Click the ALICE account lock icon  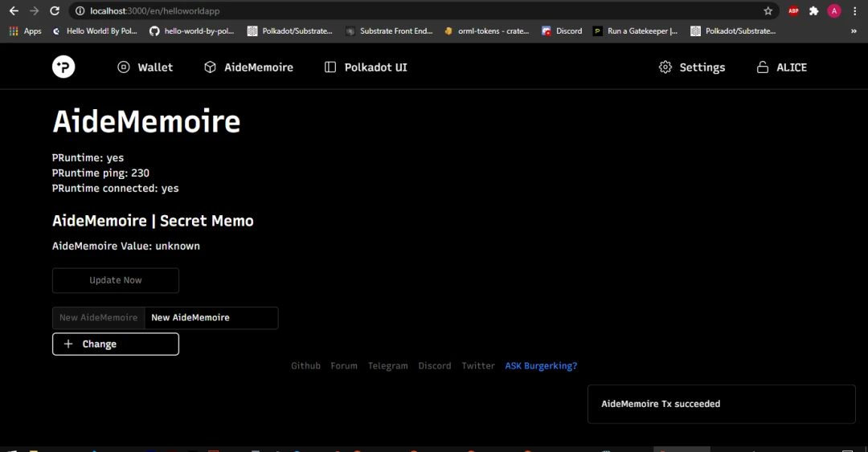[762, 67]
